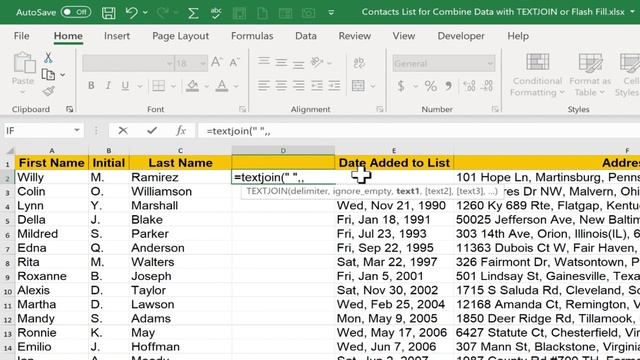Click the Wrap Text icon

tap(359, 62)
